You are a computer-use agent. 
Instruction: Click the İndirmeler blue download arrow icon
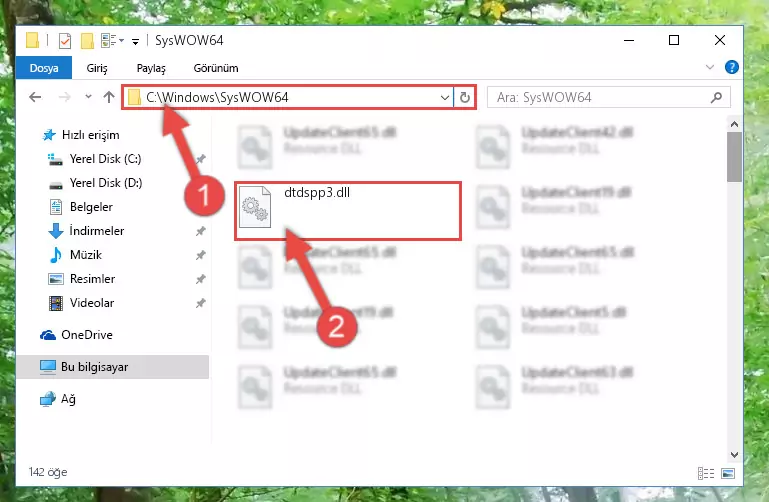[x=56, y=231]
